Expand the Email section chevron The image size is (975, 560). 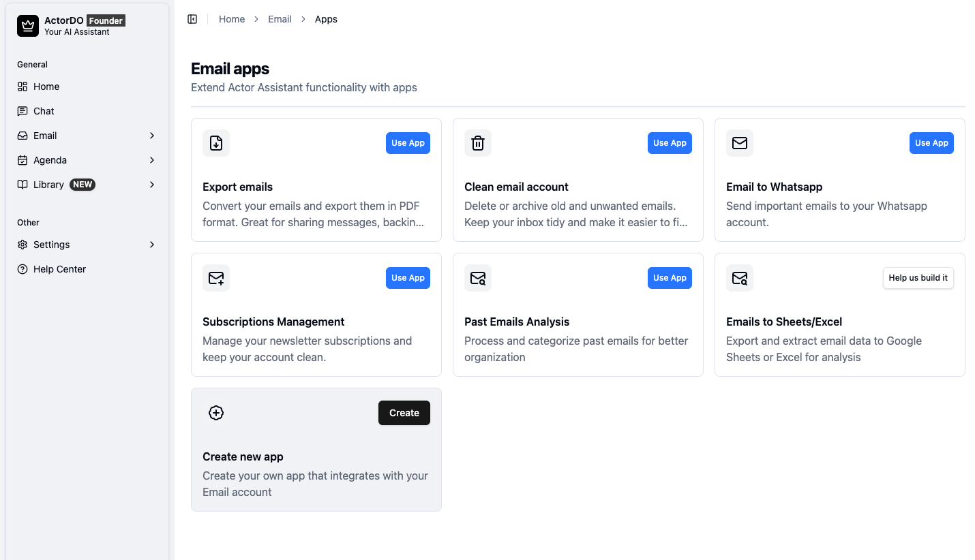point(152,136)
